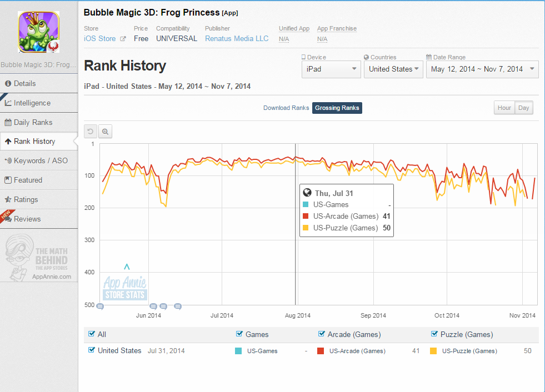Click the zoom magnifier icon above chart
This screenshot has width=545, height=392.
coord(106,132)
